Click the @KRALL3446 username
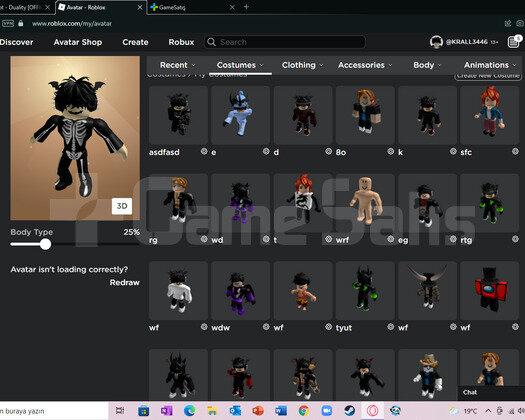Viewport: 525px width, 420px height. click(467, 42)
